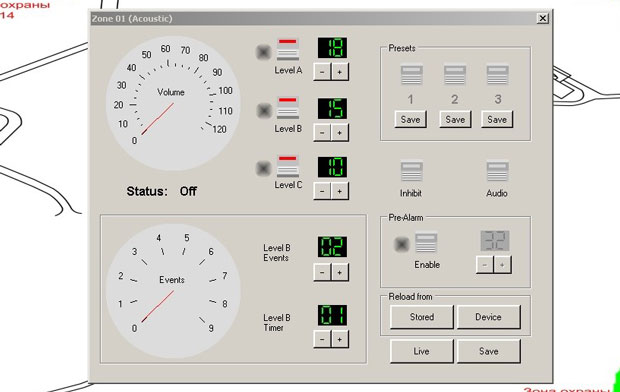Save current settings to Preset 3
620x392 pixels.
(497, 119)
